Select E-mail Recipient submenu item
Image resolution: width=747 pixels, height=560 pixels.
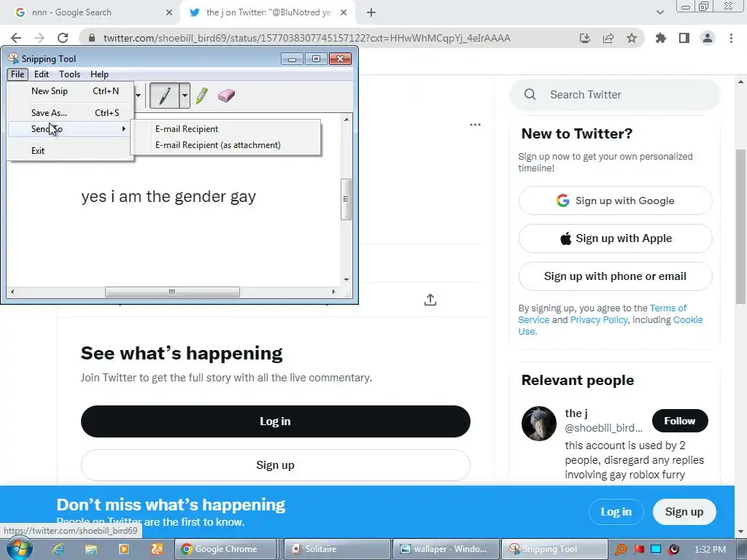(226, 129)
